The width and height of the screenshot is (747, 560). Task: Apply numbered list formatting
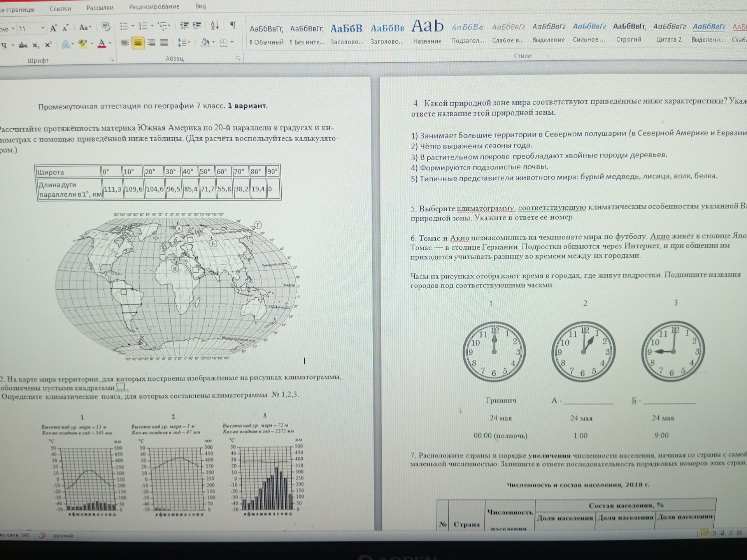[x=143, y=26]
